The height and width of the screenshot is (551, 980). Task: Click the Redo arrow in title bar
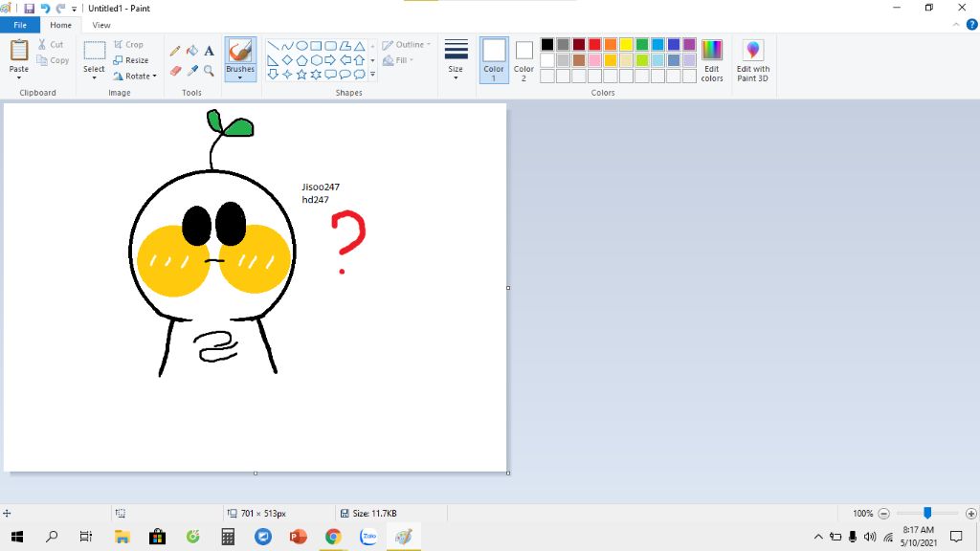pyautogui.click(x=60, y=8)
